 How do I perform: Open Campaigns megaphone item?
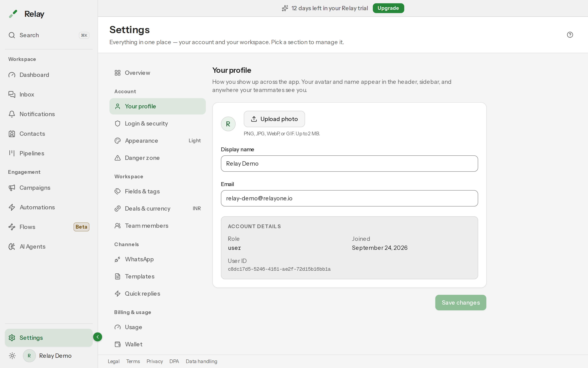pos(49,188)
